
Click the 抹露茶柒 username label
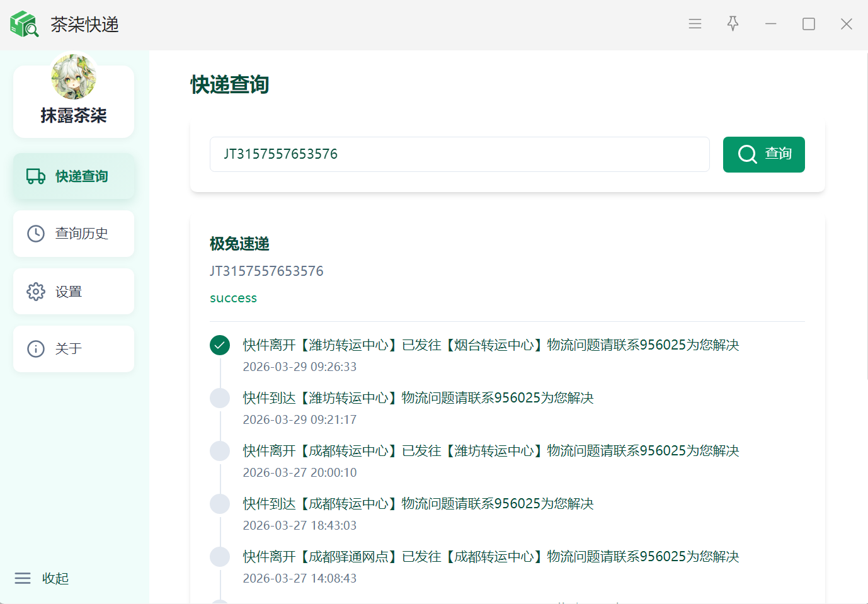tap(74, 115)
